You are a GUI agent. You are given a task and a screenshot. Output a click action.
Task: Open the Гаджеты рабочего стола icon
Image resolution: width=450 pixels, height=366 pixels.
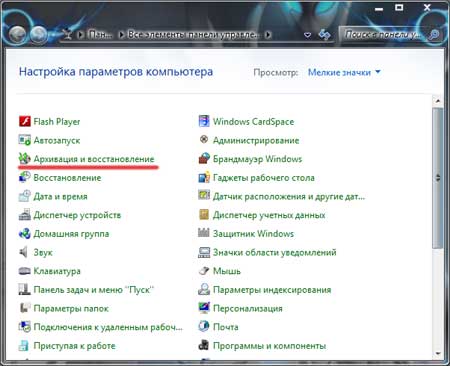pyautogui.click(x=204, y=177)
